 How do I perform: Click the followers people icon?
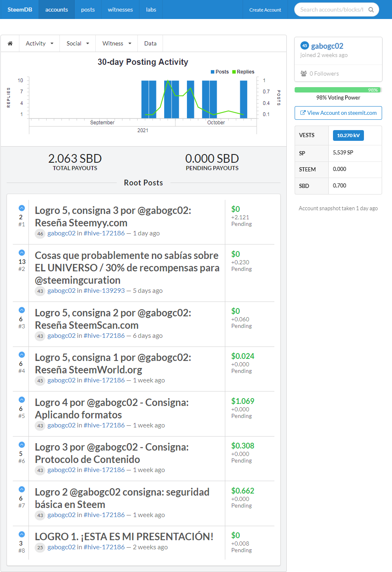click(x=304, y=74)
